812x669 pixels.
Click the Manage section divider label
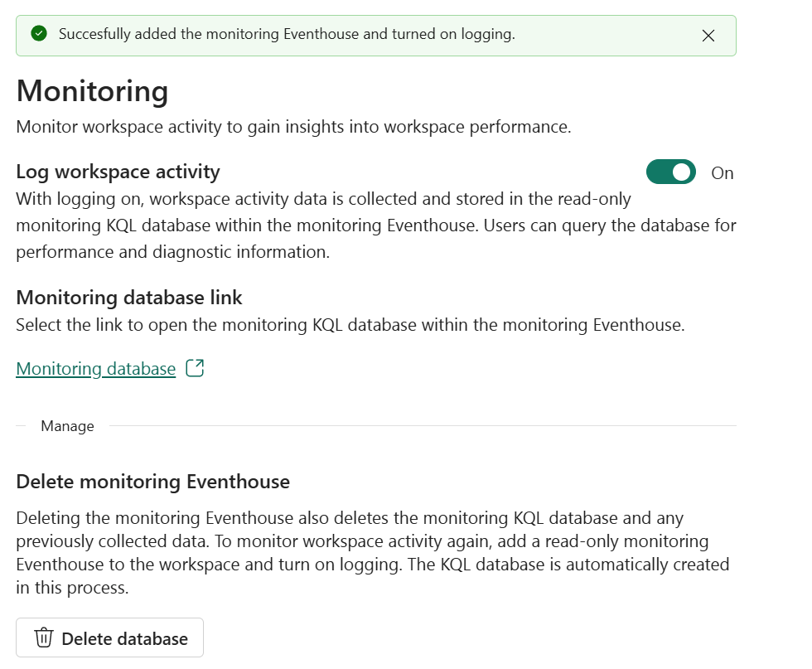(67, 426)
